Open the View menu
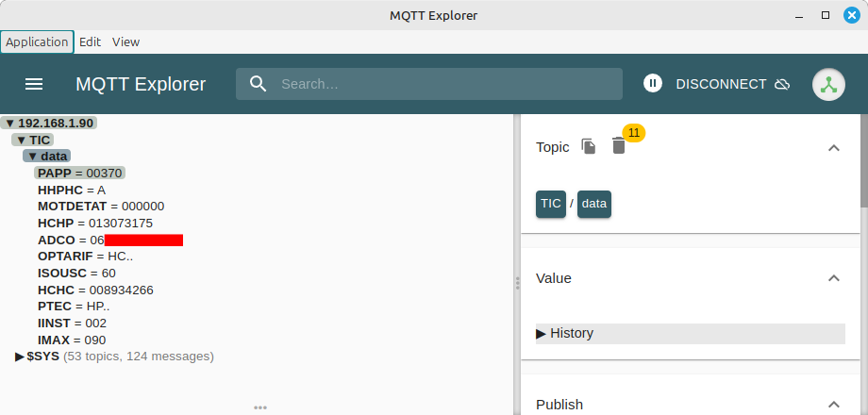The image size is (868, 415). tap(125, 41)
